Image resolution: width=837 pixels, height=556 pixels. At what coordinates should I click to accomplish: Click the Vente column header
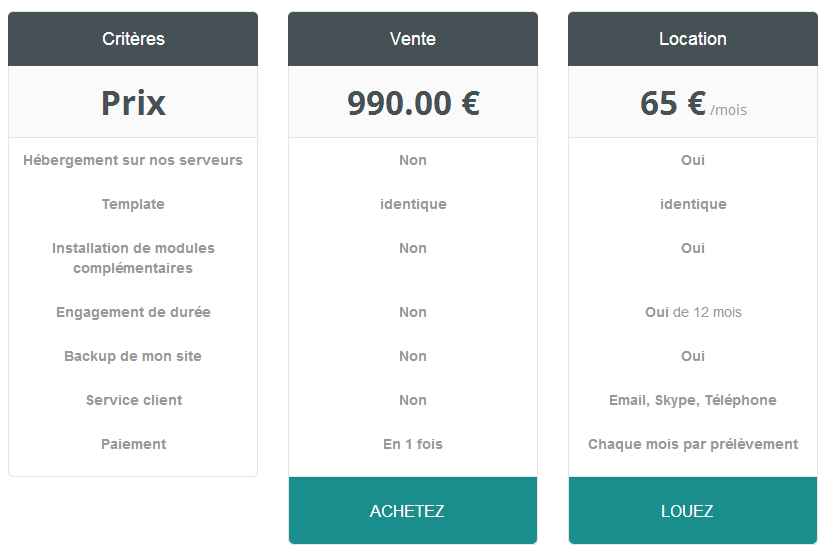point(412,39)
